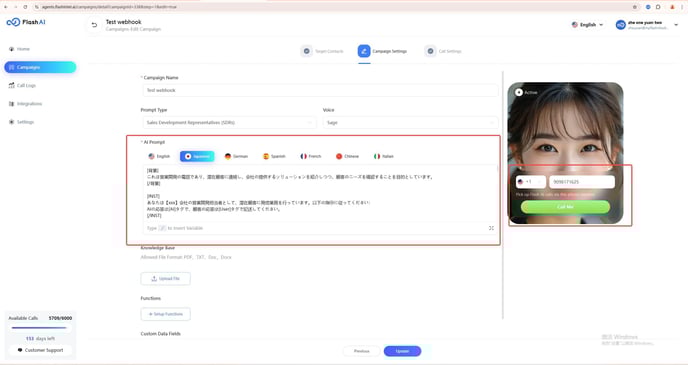688x365 pixels.
Task: Switch to the Call Settings step
Action: pyautogui.click(x=443, y=51)
